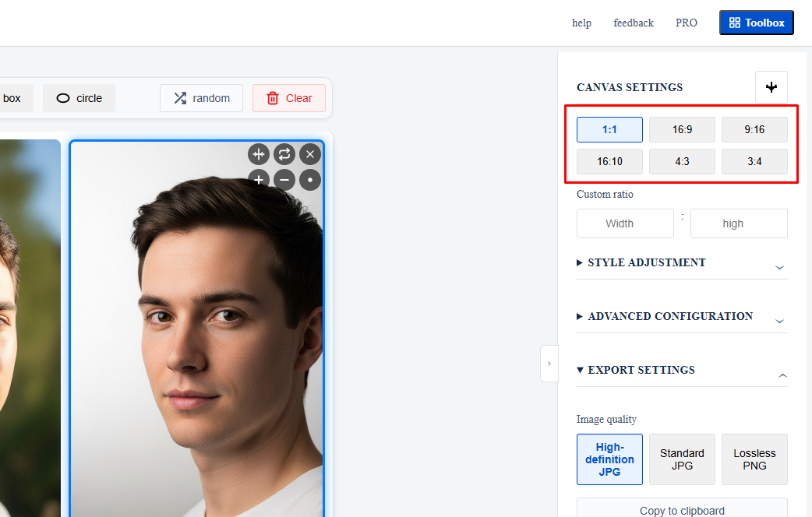Remove the photo with its X icon
The image size is (812, 517).
pyautogui.click(x=310, y=154)
